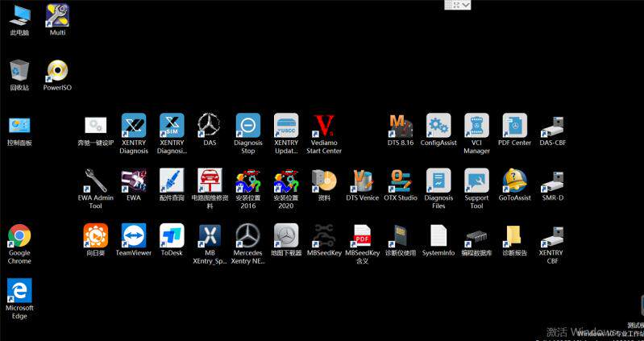Screen dimensions: 644x341
Task: Launch the ToDesk shortcut
Action: click(x=172, y=235)
